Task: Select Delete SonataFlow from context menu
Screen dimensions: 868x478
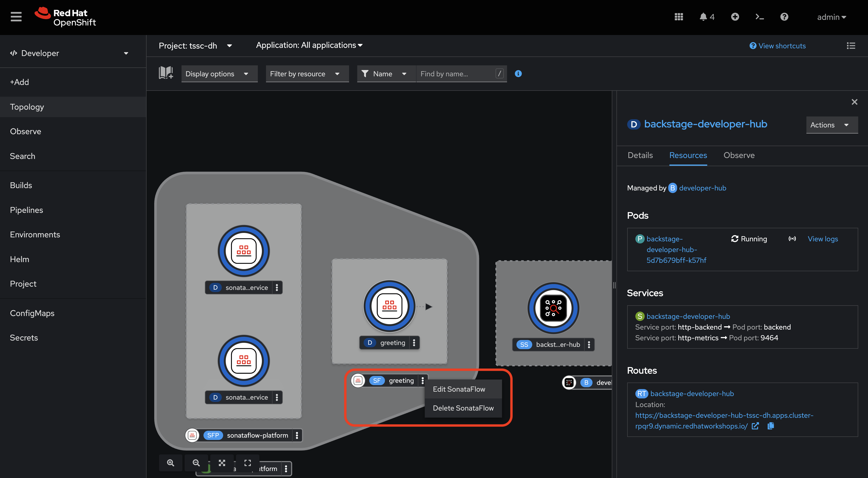Action: click(463, 408)
